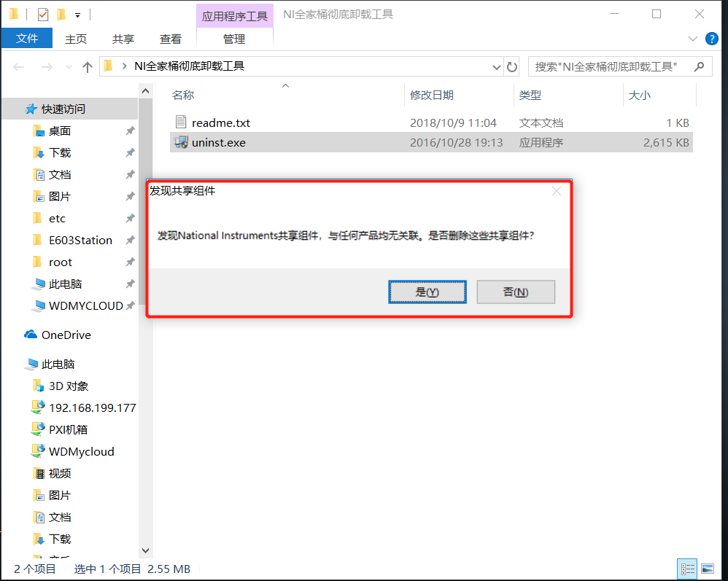Go back with the back arrow
The height and width of the screenshot is (581, 728).
tap(18, 67)
